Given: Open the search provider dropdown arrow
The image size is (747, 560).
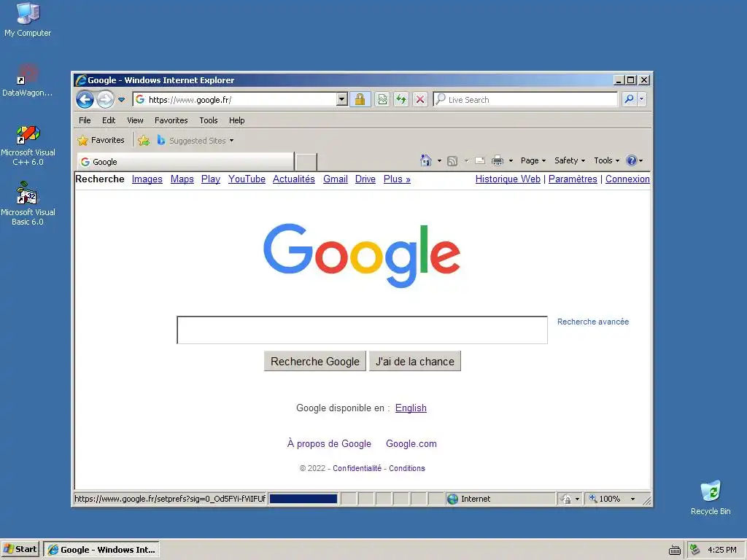Looking at the screenshot, I should tap(642, 99).
